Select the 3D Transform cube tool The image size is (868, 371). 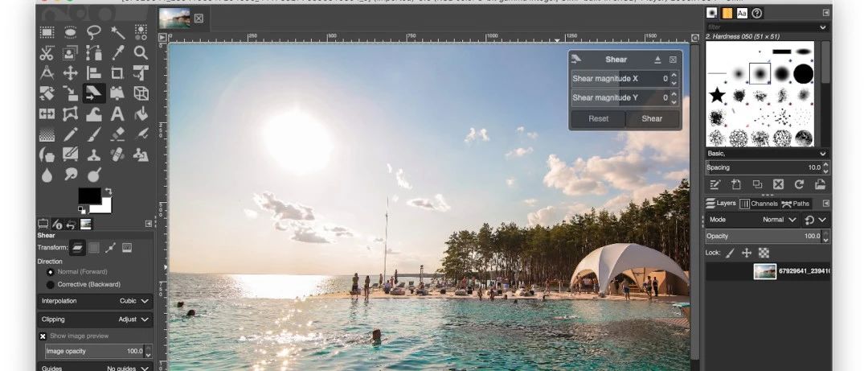(141, 93)
